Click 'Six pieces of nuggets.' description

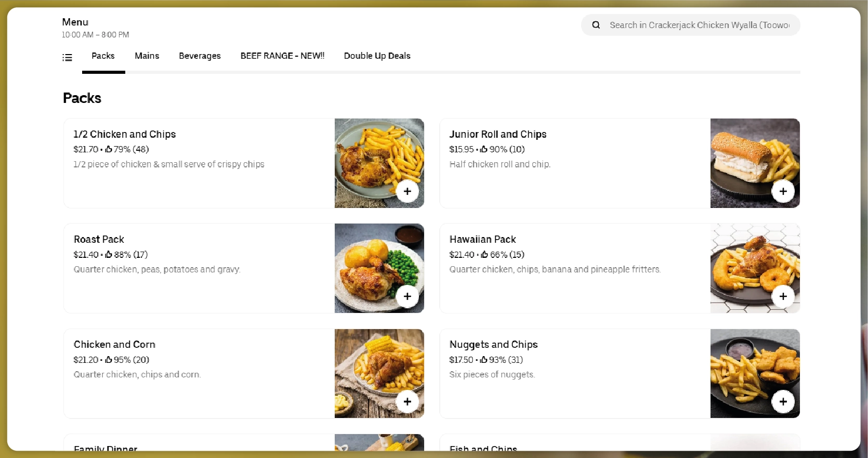492,374
